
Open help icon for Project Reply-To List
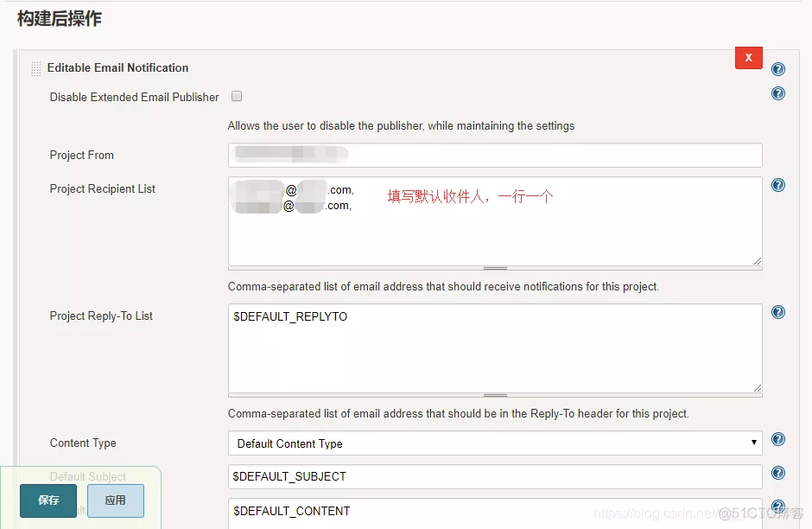tap(777, 312)
